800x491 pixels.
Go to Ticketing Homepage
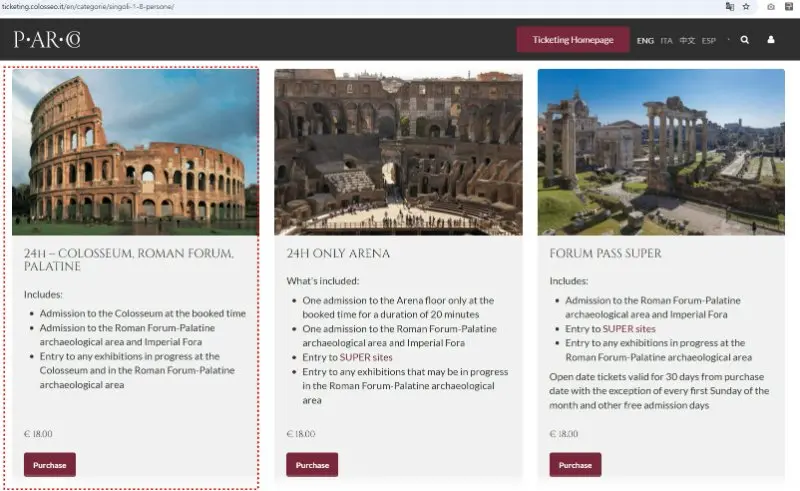tap(573, 40)
